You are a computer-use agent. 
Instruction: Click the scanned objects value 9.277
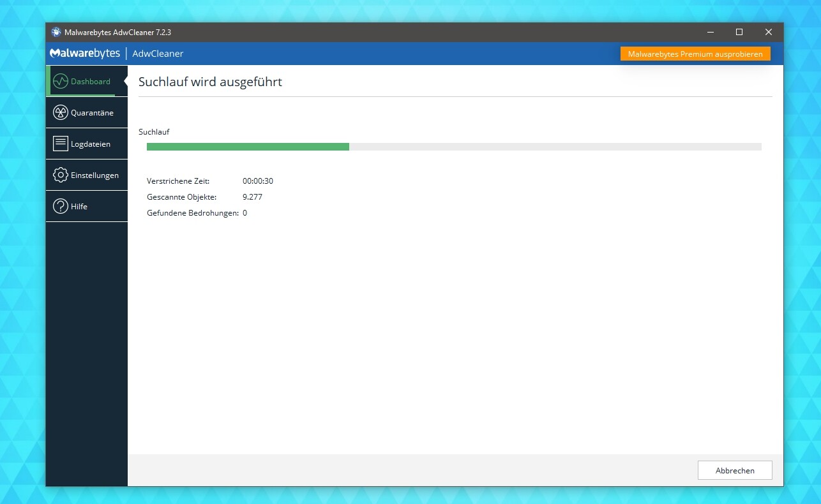pos(252,197)
